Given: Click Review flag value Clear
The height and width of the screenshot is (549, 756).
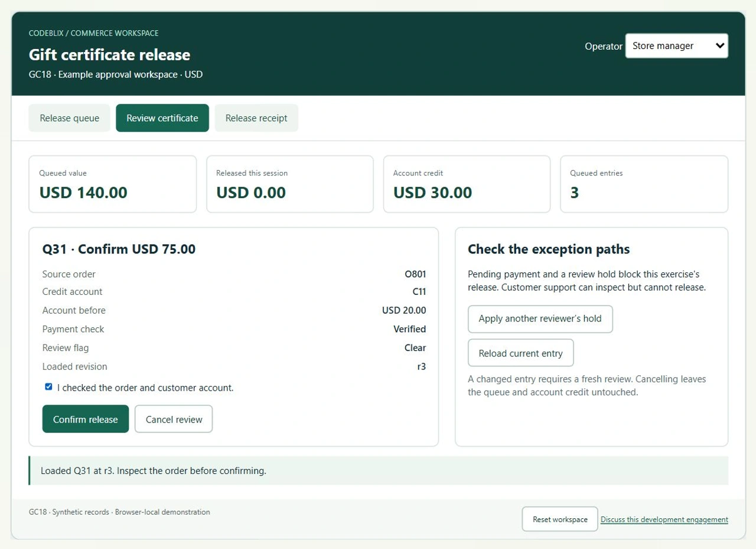Looking at the screenshot, I should click(415, 348).
